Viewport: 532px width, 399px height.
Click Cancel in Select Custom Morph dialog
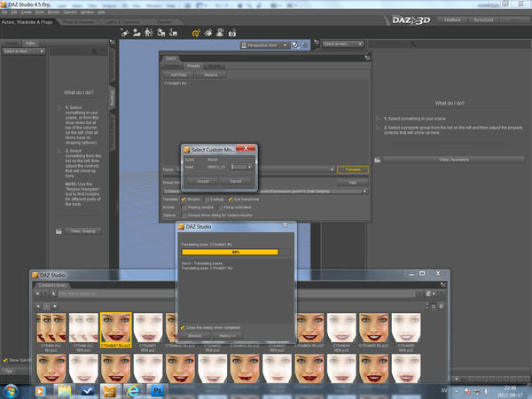(x=235, y=181)
